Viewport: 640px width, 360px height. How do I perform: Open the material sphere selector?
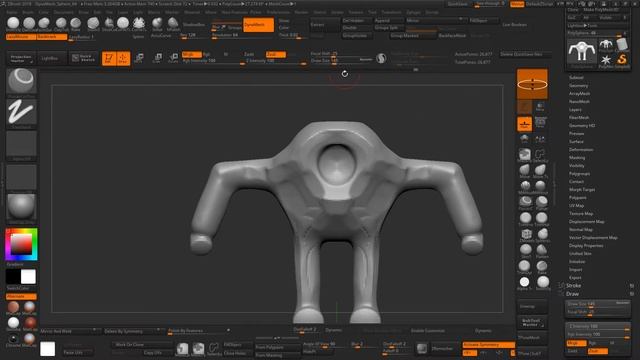21,208
